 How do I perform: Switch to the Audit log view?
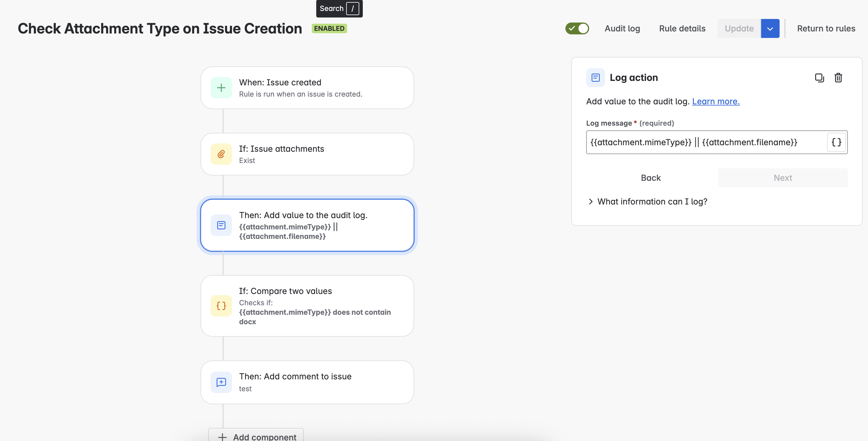(x=622, y=28)
